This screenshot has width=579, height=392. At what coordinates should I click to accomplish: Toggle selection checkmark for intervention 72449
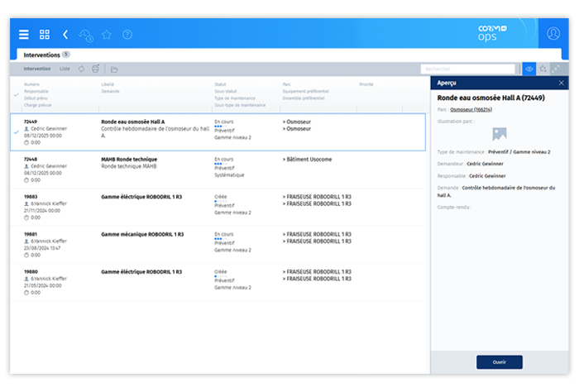(17, 131)
